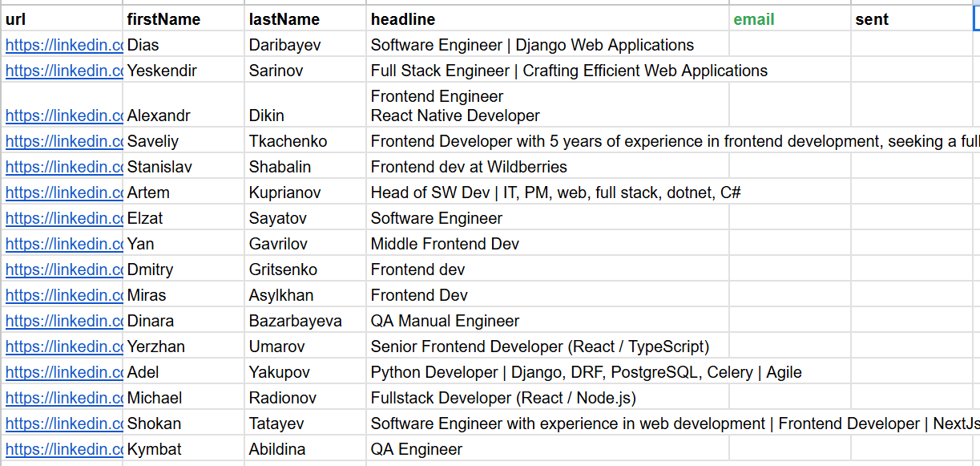Click the empty email cell for Dias
980x466 pixels.
click(789, 46)
